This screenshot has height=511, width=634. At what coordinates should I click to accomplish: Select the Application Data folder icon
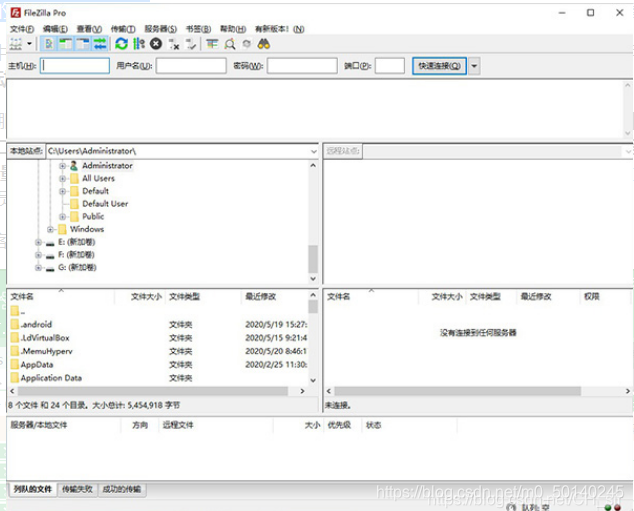click(x=15, y=378)
